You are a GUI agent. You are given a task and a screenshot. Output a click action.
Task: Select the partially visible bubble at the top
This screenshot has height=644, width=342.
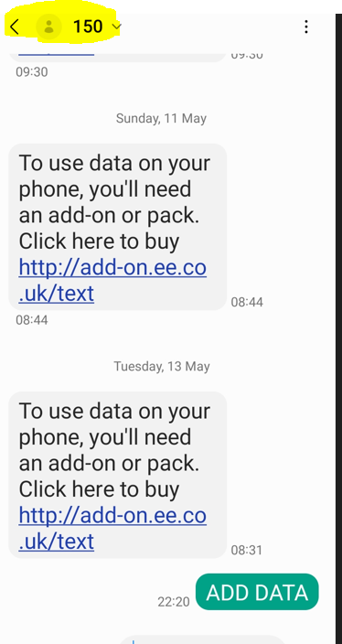117,58
